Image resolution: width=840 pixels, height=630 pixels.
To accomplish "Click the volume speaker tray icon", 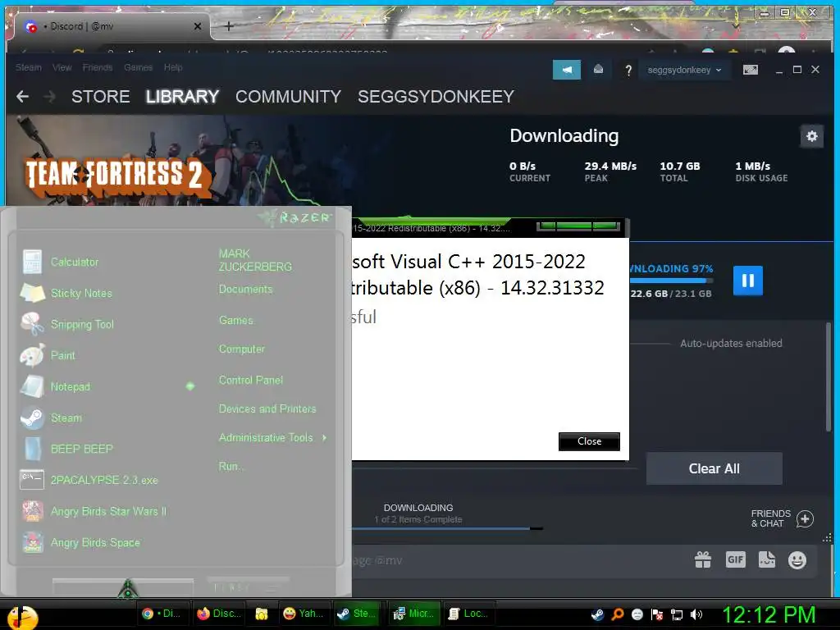I will click(696, 614).
